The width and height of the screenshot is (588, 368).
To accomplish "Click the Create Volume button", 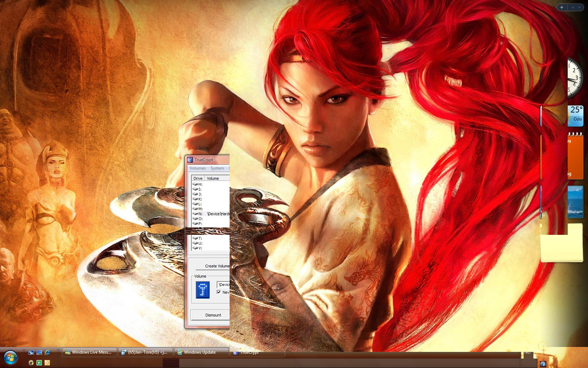I will tap(213, 266).
